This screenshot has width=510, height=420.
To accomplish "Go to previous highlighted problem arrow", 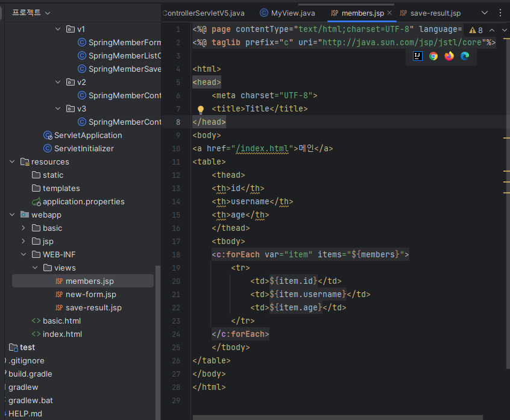I will click(492, 30).
